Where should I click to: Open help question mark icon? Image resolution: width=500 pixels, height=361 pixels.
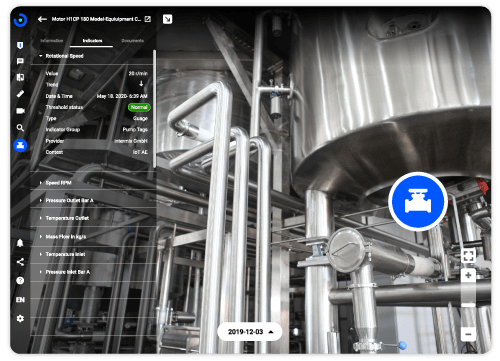tap(20, 281)
